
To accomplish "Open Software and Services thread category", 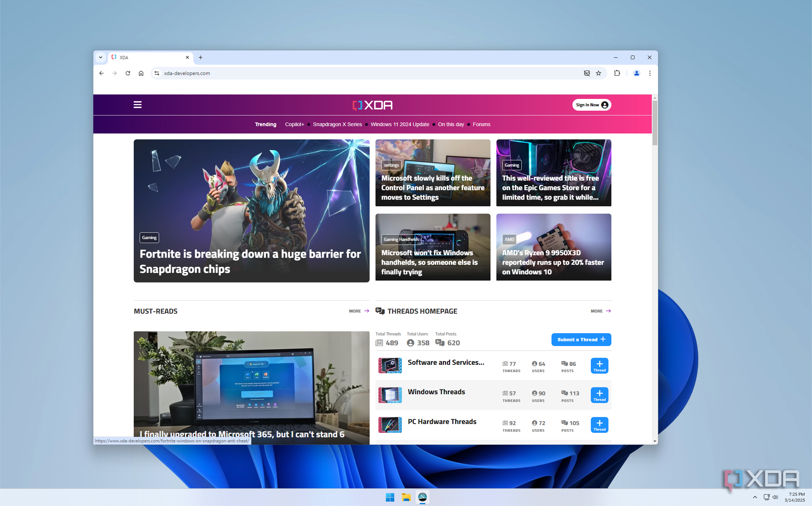I will (x=446, y=362).
